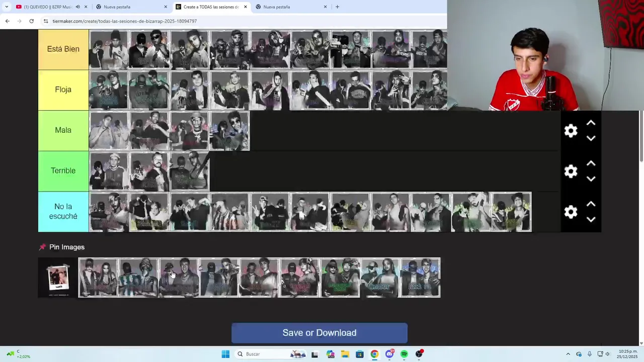
Task: Open the tab search dropdown
Action: [7, 7]
